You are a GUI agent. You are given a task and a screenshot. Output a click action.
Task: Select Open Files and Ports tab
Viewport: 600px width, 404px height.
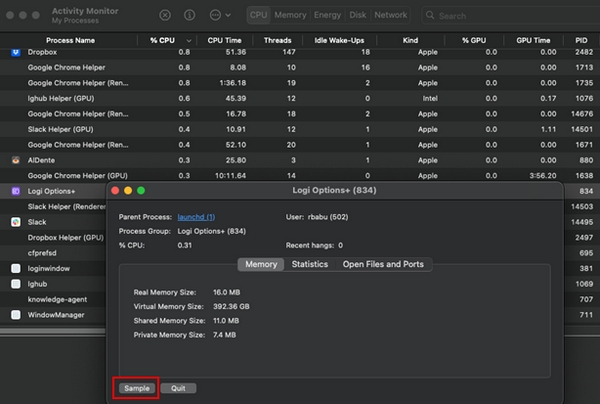(x=383, y=264)
